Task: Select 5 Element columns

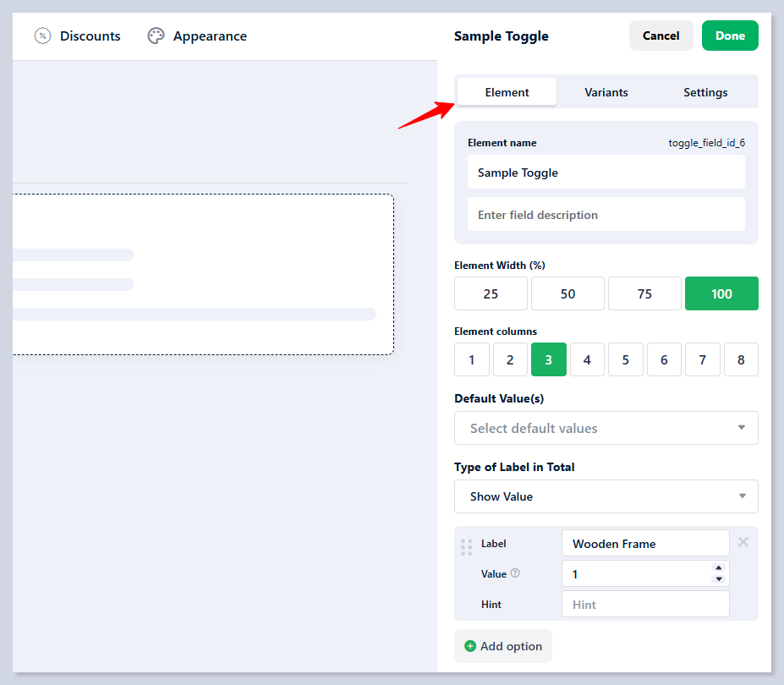Action: click(625, 359)
